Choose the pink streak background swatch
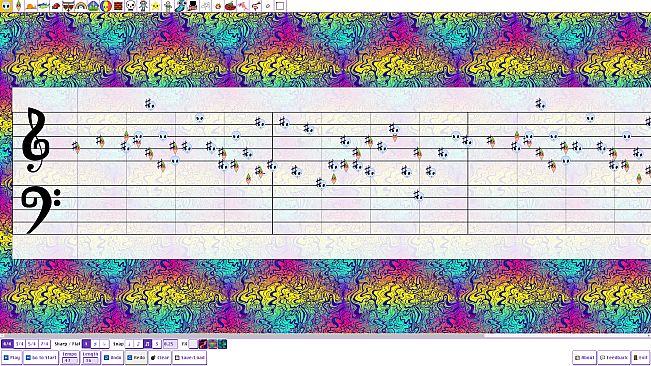The image size is (651, 366). click(203, 344)
